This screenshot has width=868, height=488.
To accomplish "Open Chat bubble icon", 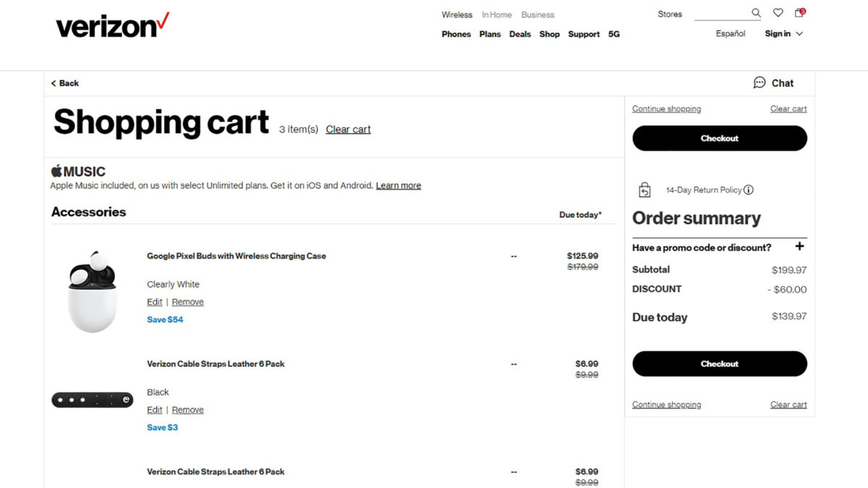I will pyautogui.click(x=759, y=82).
